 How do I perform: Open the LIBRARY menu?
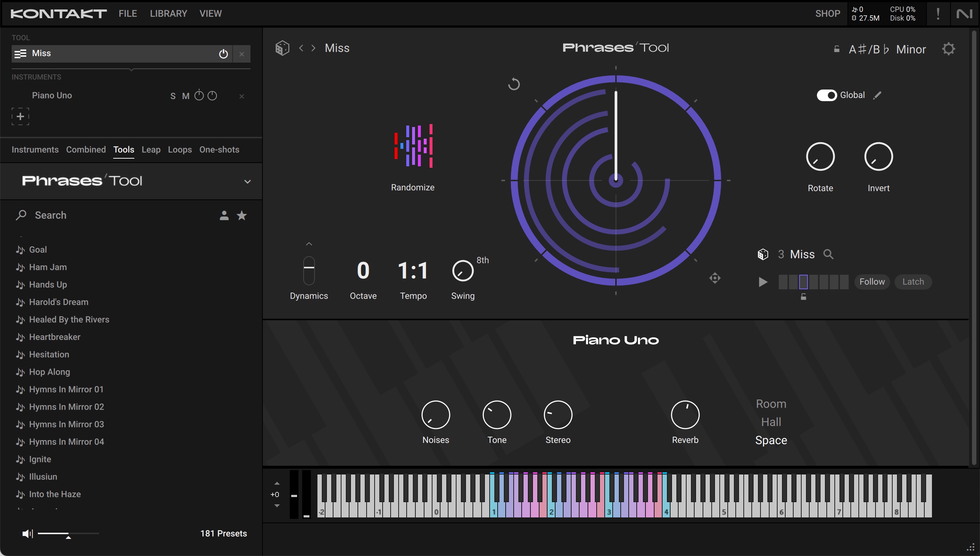(x=168, y=14)
